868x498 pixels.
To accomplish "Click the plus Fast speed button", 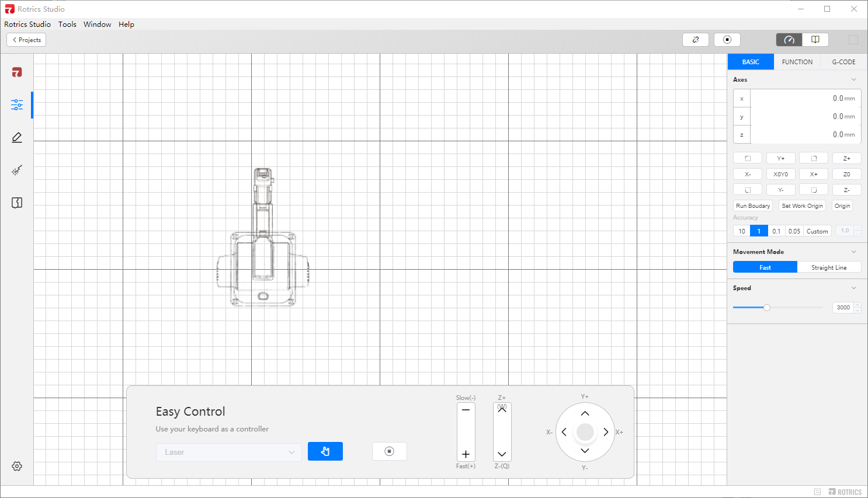I will 466,454.
